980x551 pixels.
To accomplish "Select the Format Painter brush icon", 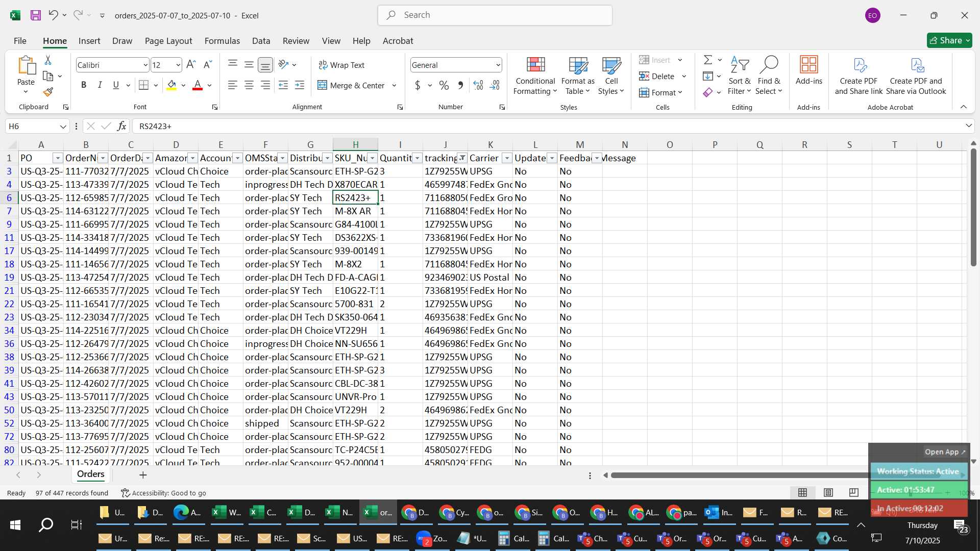I will pos(48,92).
